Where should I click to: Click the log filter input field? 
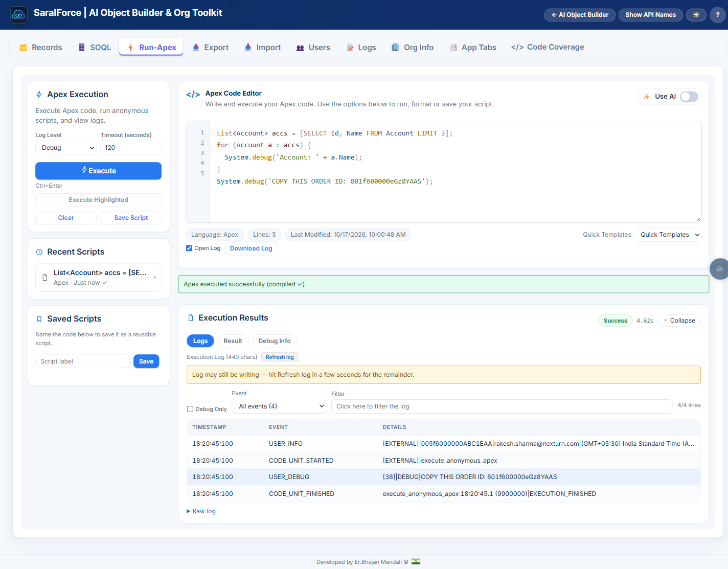[x=502, y=406]
